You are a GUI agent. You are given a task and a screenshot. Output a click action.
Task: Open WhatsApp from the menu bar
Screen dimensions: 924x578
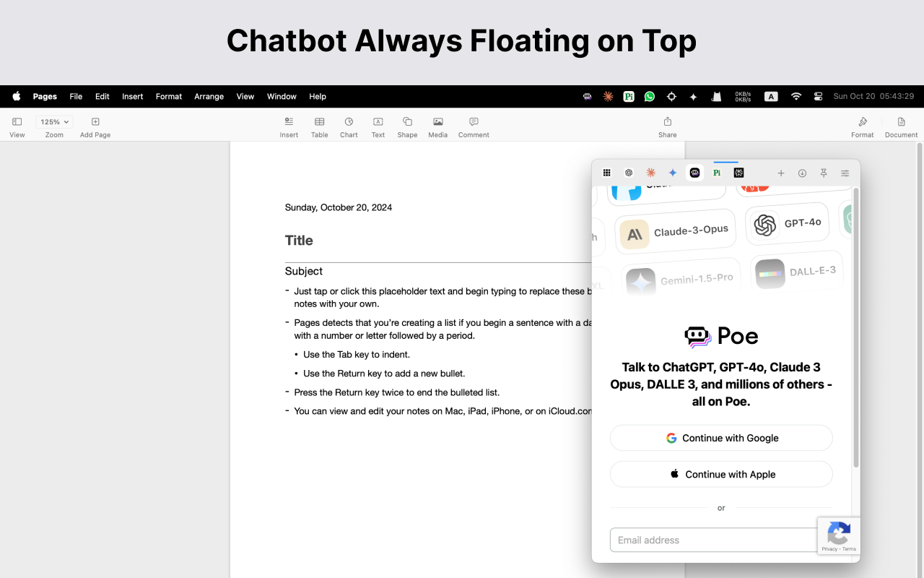pyautogui.click(x=650, y=96)
